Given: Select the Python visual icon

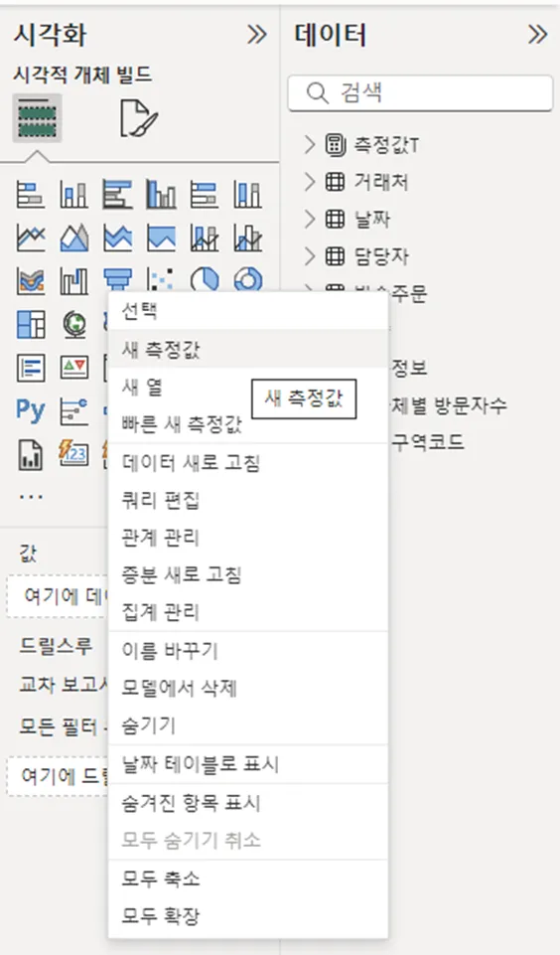Looking at the screenshot, I should tap(31, 409).
